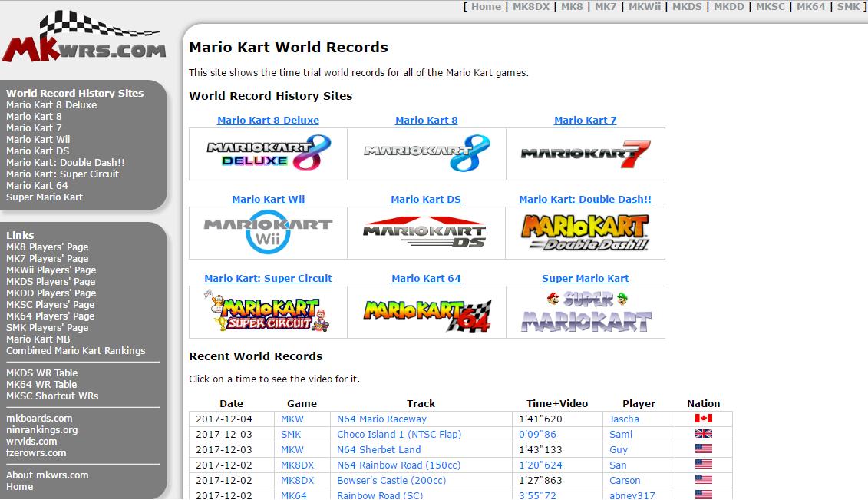Follow the Super Mario Kart heading link
This screenshot has width=868, height=500.
point(585,279)
